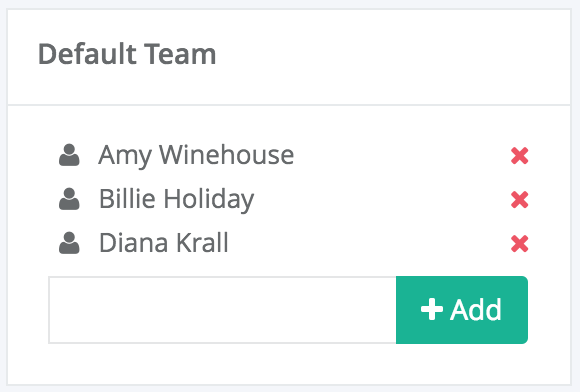The height and width of the screenshot is (392, 580).
Task: Click the Default Team heading
Action: coord(127,54)
